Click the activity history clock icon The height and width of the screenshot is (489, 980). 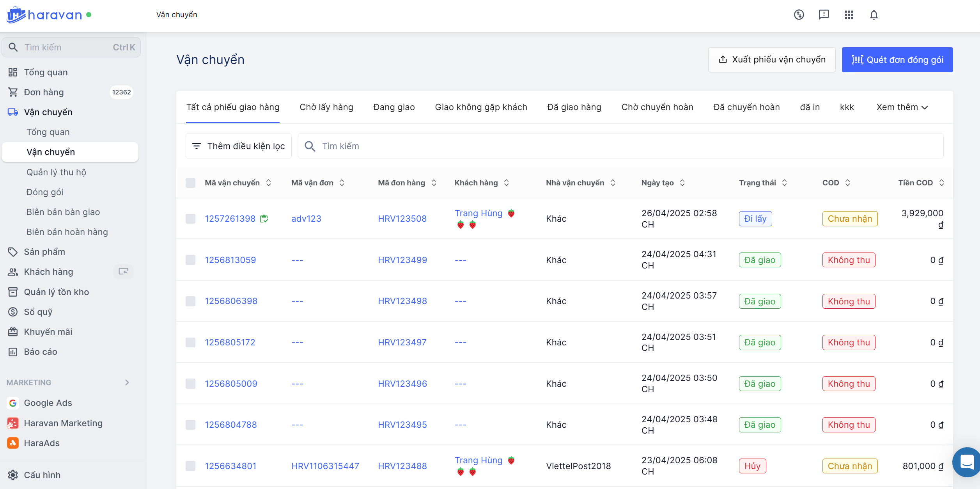(x=799, y=15)
